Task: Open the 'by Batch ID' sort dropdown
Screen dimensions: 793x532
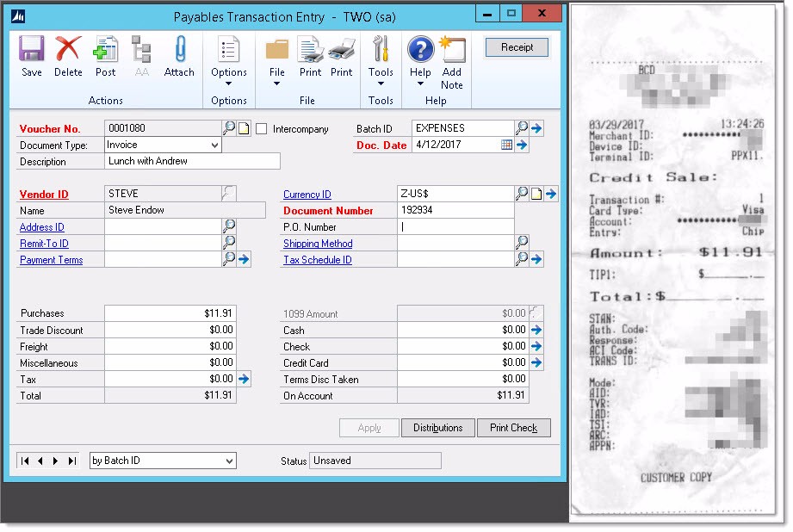Action: point(229,461)
